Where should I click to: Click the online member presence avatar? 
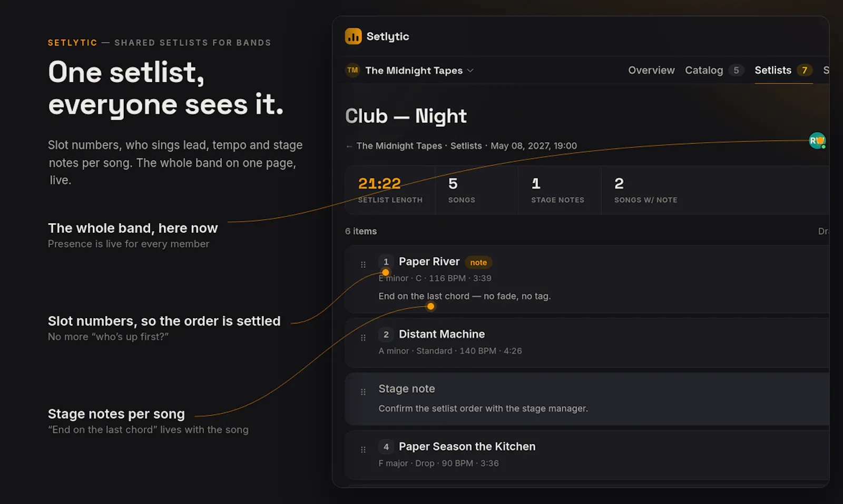click(817, 141)
